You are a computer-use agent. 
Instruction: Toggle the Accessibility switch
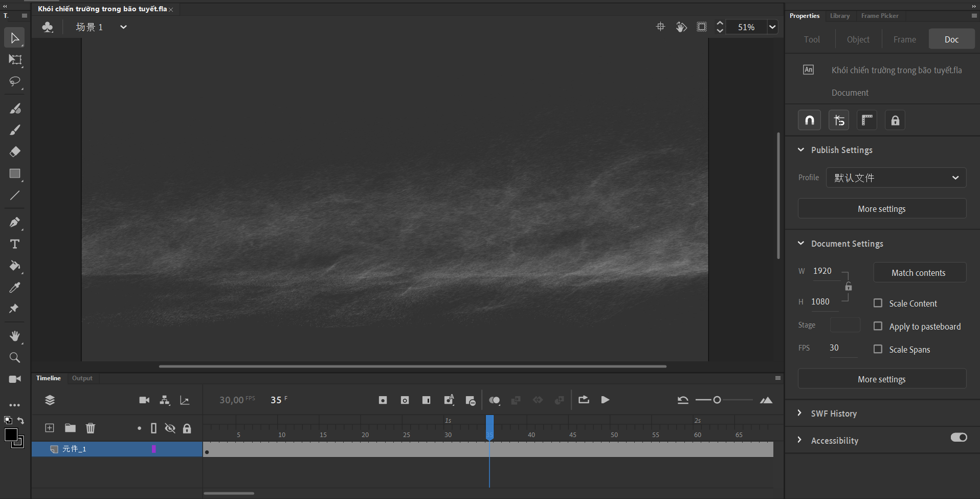tap(959, 438)
